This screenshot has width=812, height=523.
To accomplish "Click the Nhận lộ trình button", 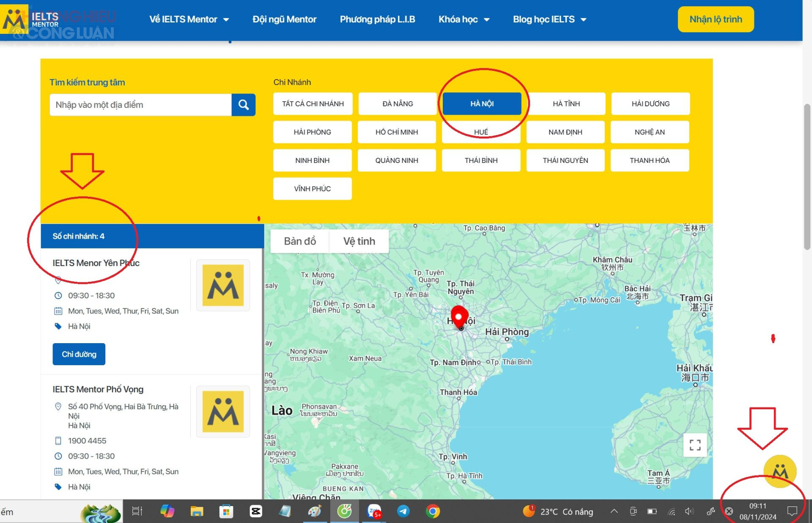I will [x=716, y=19].
